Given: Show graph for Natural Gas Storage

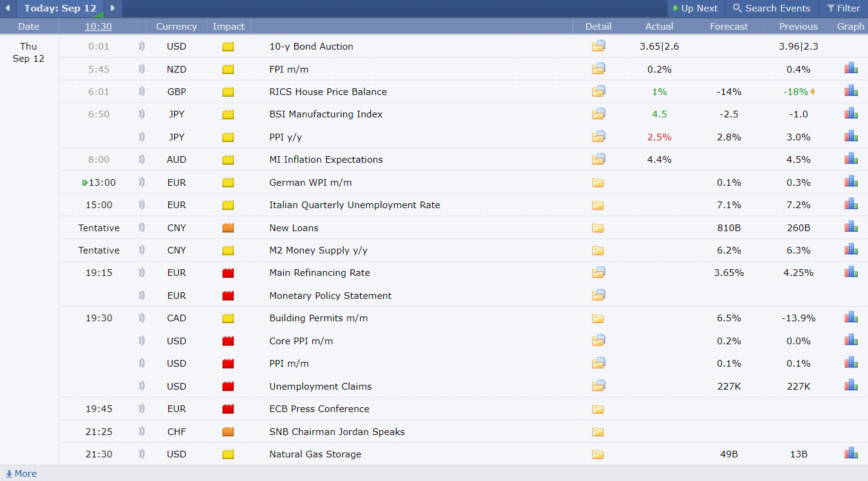Looking at the screenshot, I should pyautogui.click(x=851, y=453).
